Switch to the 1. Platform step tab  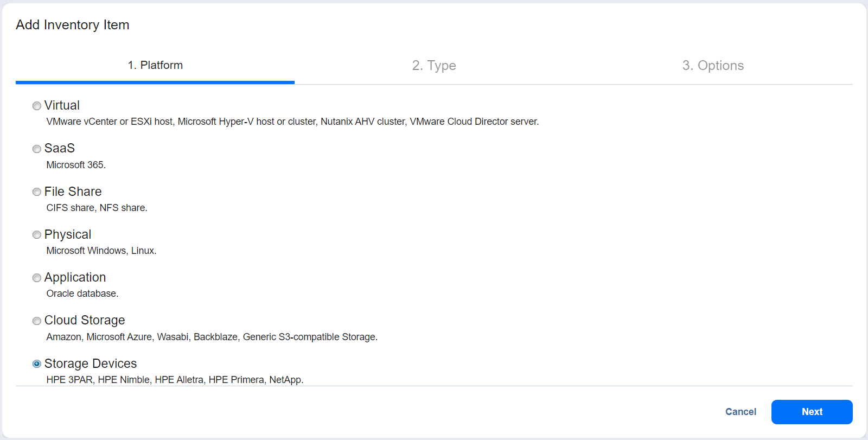tap(155, 66)
